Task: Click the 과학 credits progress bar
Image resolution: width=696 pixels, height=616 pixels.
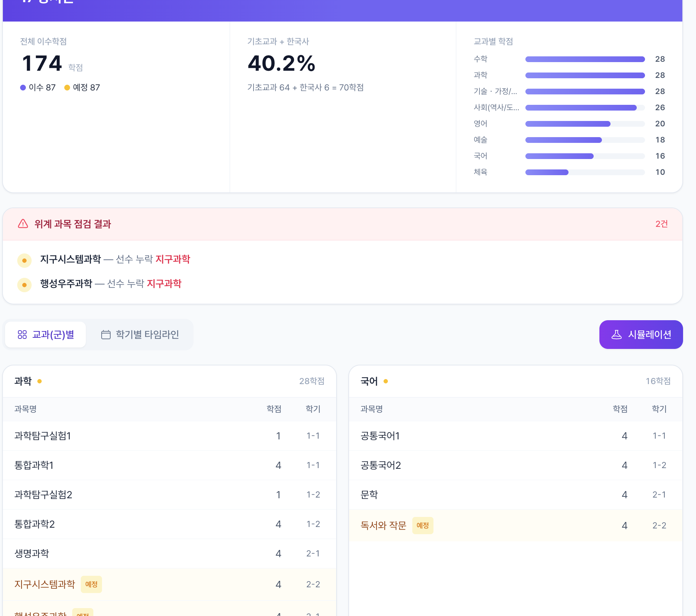Action: pyautogui.click(x=585, y=75)
